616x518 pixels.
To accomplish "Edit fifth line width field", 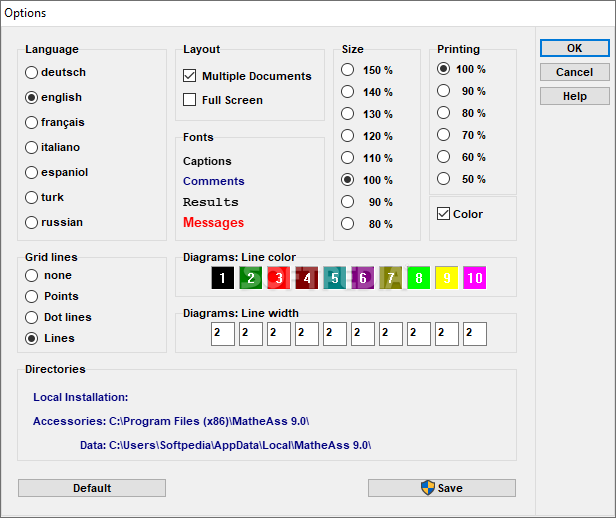I will (335, 334).
